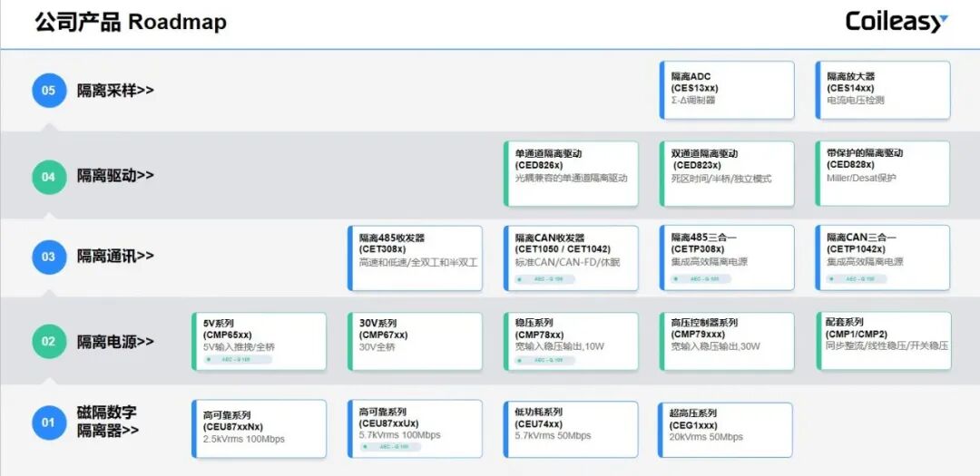The height and width of the screenshot is (476, 980).
Task: Select the 隔离ADC (CES13xx) card
Action: pos(727,90)
